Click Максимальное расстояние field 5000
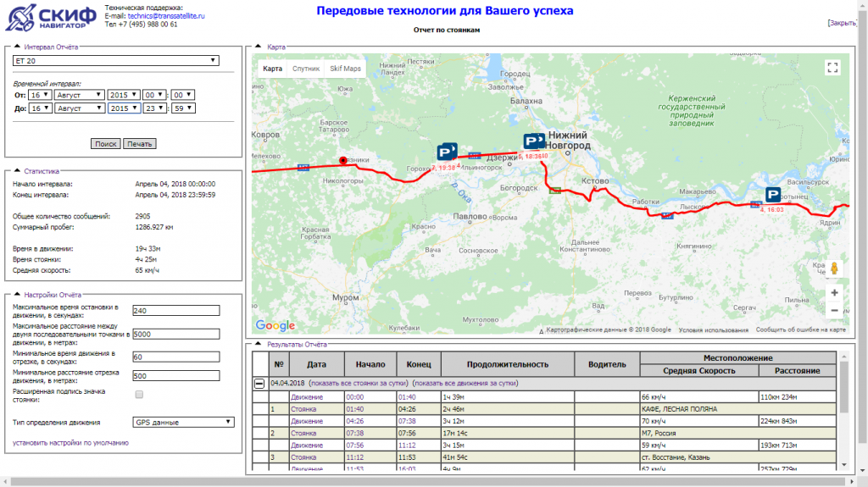This screenshot has width=868, height=487. coord(176,335)
